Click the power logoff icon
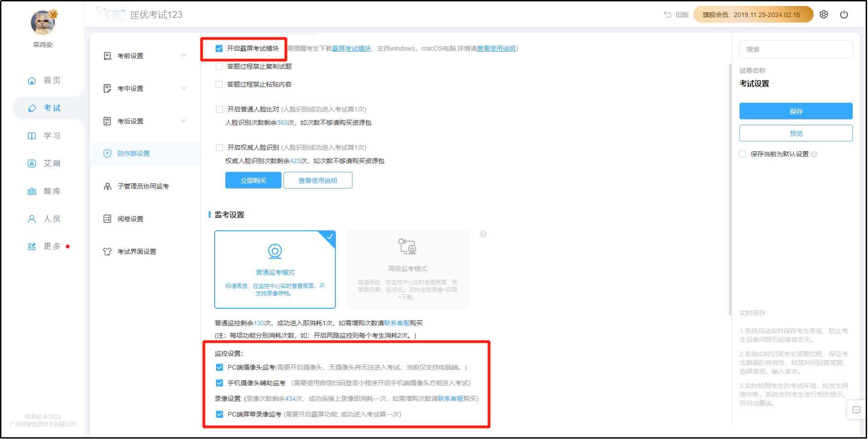 (x=845, y=14)
